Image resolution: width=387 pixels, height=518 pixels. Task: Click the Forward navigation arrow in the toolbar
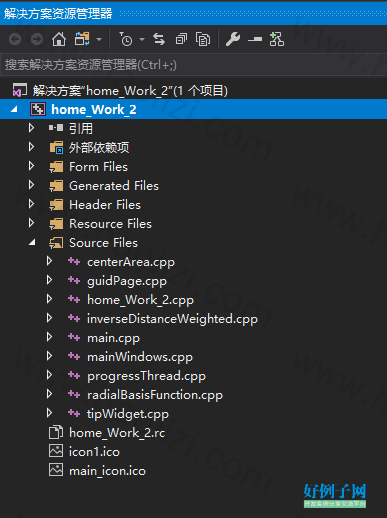point(37,39)
